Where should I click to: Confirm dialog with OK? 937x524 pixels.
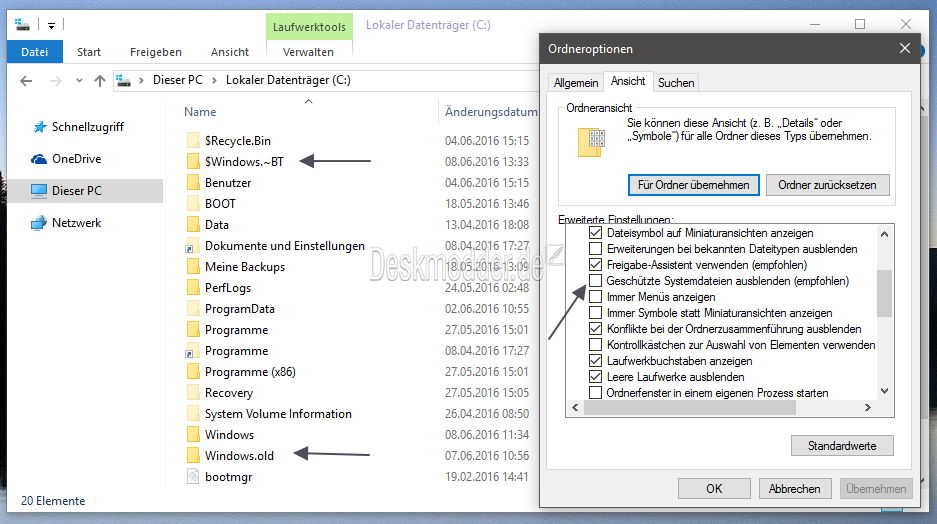(714, 489)
